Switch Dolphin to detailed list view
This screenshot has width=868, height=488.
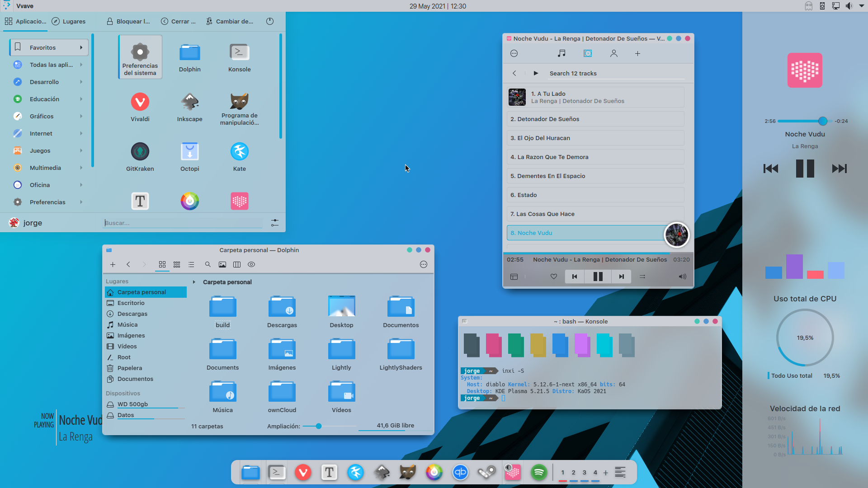point(191,264)
